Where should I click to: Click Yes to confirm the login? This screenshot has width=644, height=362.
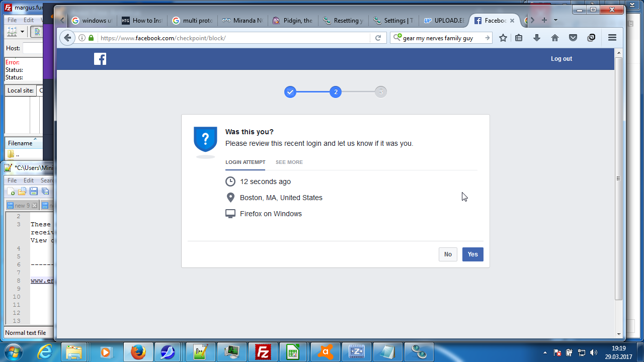click(473, 254)
